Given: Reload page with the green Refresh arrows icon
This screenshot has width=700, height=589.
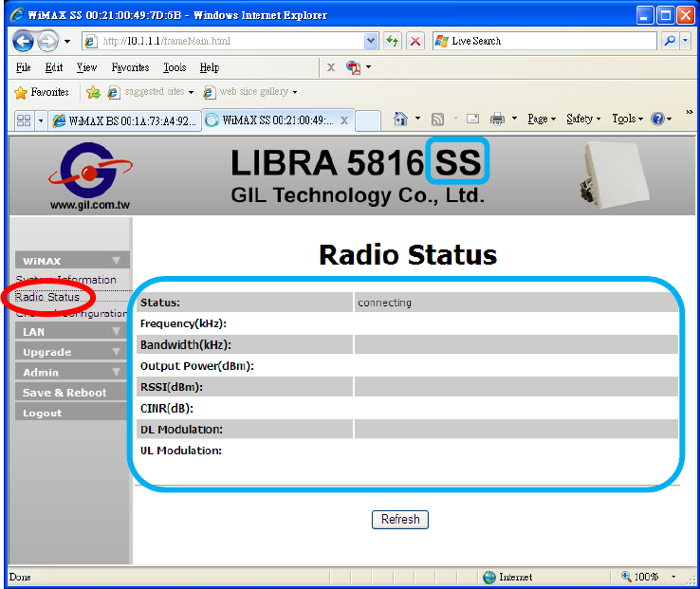Looking at the screenshot, I should [x=393, y=41].
